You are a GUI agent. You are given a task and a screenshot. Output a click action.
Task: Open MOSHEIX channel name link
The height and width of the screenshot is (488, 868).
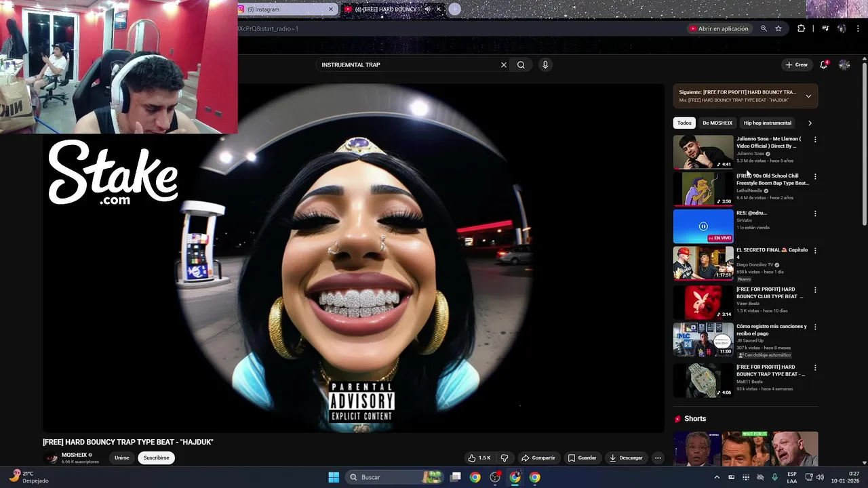point(74,455)
